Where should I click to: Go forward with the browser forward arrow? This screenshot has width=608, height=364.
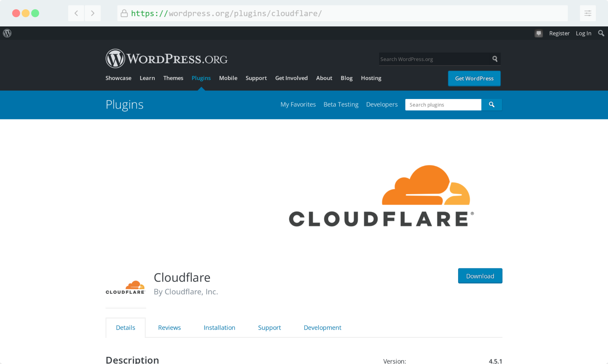click(x=93, y=13)
